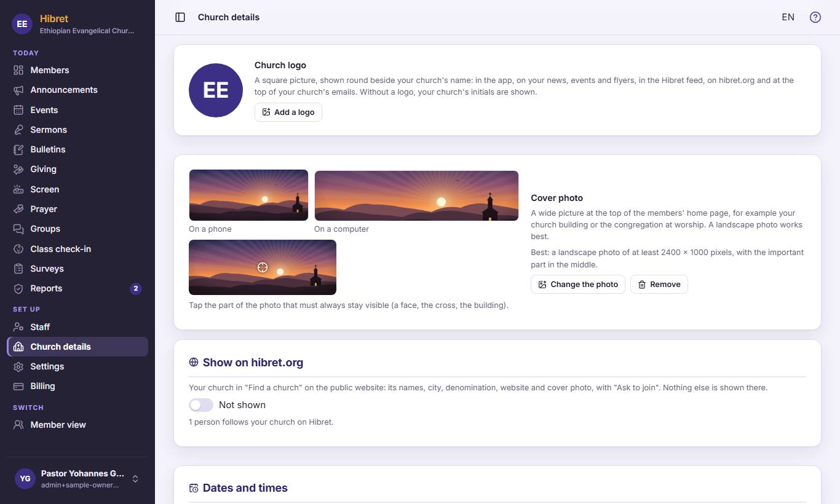This screenshot has height=504, width=840.
Task: Click the Change the photo button
Action: pyautogui.click(x=578, y=285)
